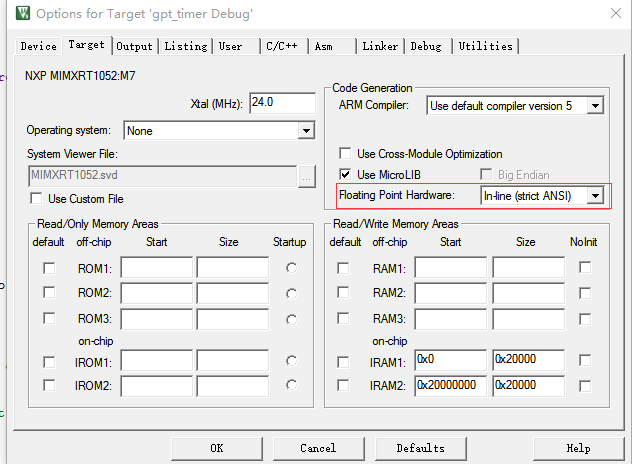Select the ROM2 Startup radio button
The width and height of the screenshot is (632, 464).
[291, 293]
